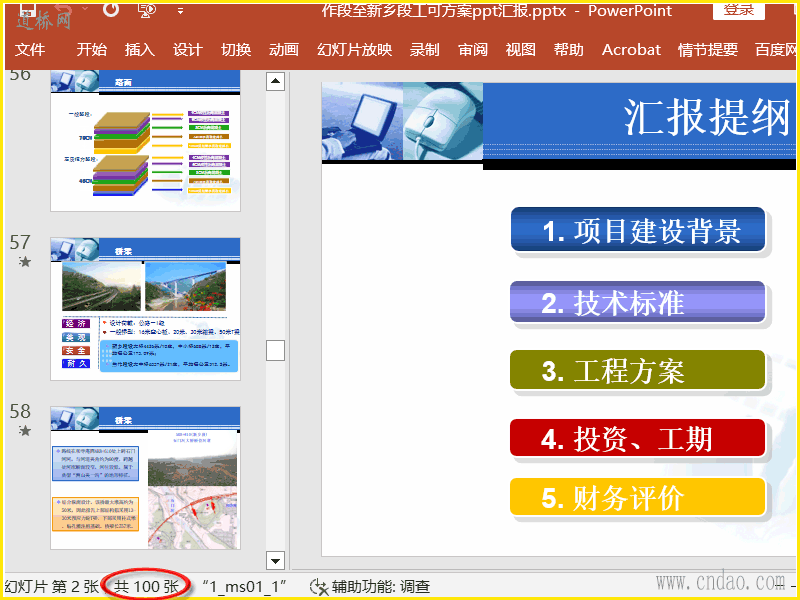Screen dimensions: 800x600
Task: Click the 3. 工程方案 olive button
Action: click(x=638, y=370)
